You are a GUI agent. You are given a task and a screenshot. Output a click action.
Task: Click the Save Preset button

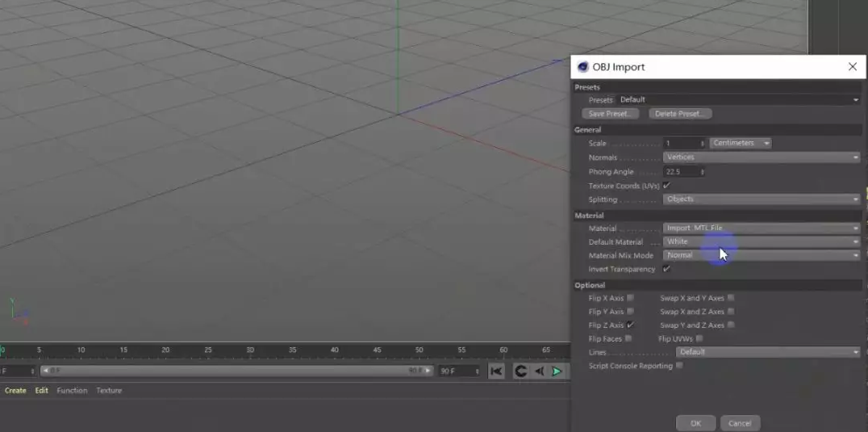click(610, 114)
